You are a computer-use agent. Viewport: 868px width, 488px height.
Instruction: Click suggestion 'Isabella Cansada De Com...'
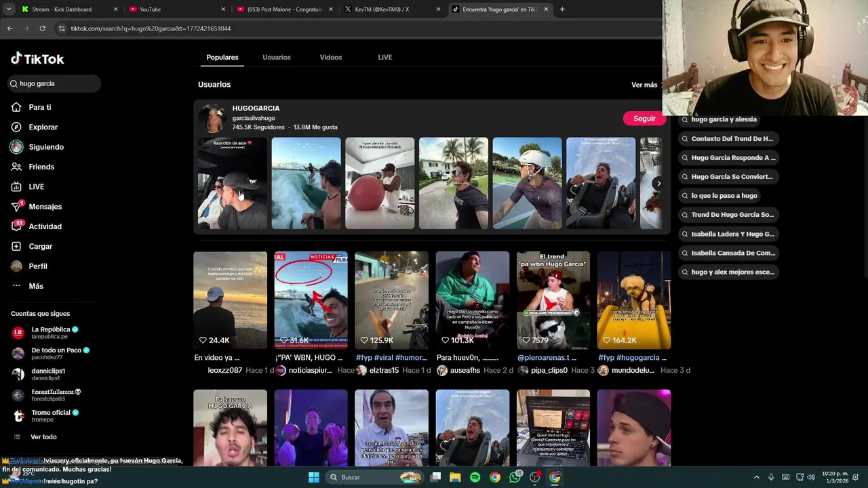click(x=728, y=253)
